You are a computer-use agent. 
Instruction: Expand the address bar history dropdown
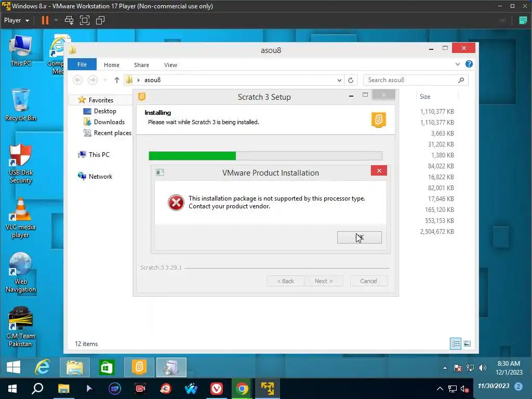(339, 81)
